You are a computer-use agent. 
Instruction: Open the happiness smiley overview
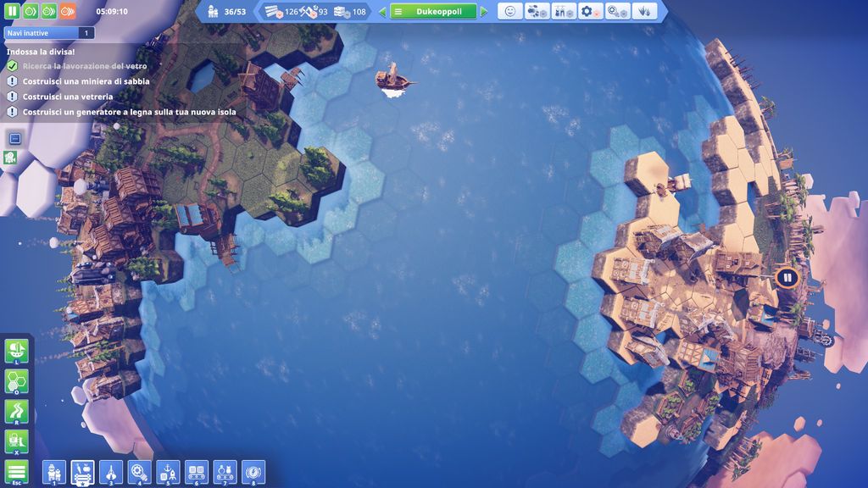(x=509, y=12)
